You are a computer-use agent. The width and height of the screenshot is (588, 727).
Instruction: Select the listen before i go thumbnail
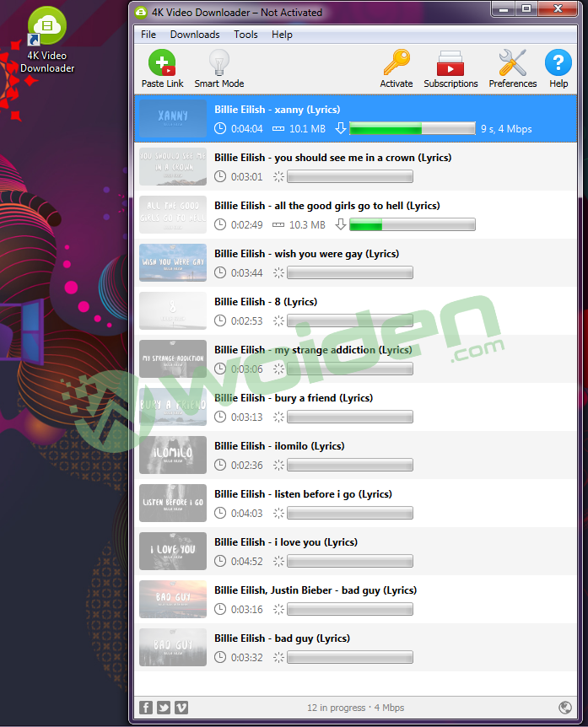click(x=173, y=503)
